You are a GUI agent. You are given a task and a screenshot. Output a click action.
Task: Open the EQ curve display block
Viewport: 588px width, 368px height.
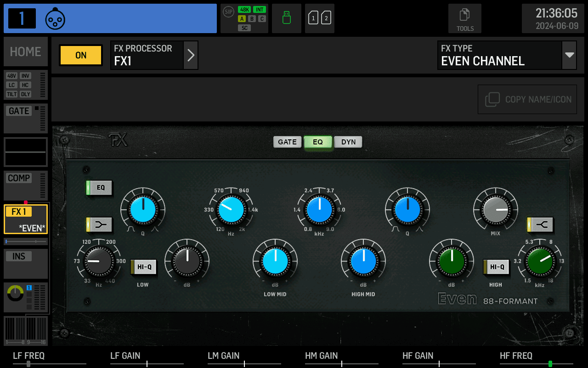pos(26,152)
